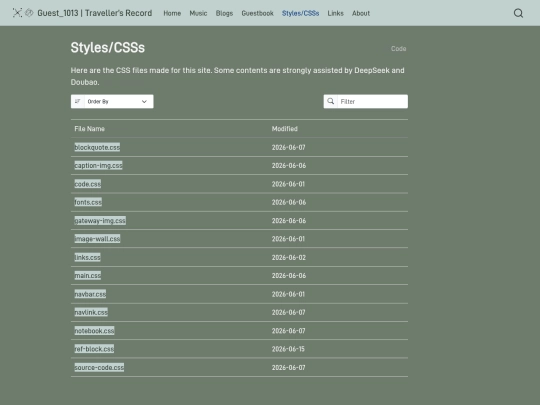Click the Modified column header
Image resolution: width=540 pixels, height=405 pixels.
click(x=285, y=129)
